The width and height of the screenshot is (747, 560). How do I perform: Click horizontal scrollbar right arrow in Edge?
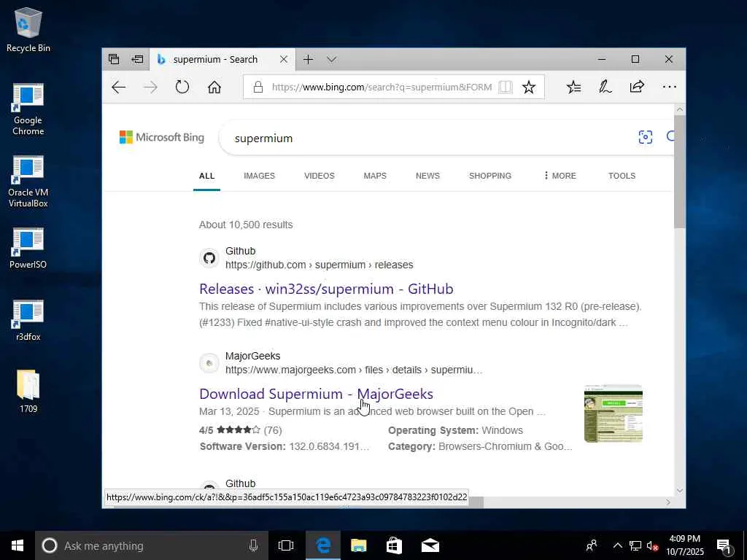point(668,502)
